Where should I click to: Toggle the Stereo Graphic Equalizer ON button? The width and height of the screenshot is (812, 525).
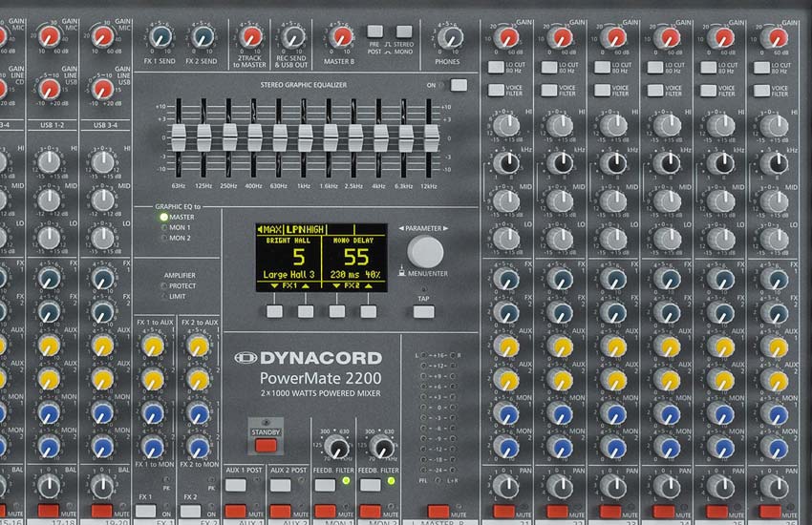[x=459, y=85]
